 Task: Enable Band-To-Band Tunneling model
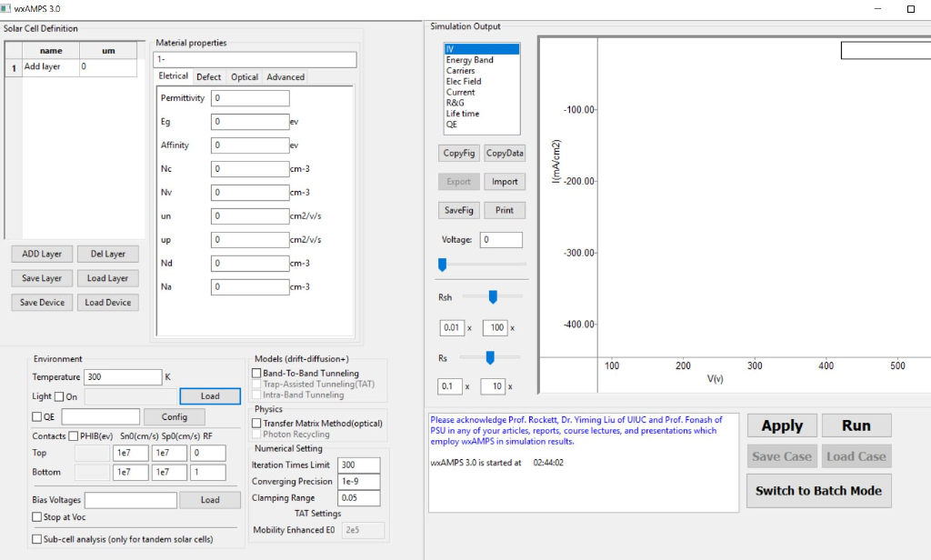click(256, 373)
